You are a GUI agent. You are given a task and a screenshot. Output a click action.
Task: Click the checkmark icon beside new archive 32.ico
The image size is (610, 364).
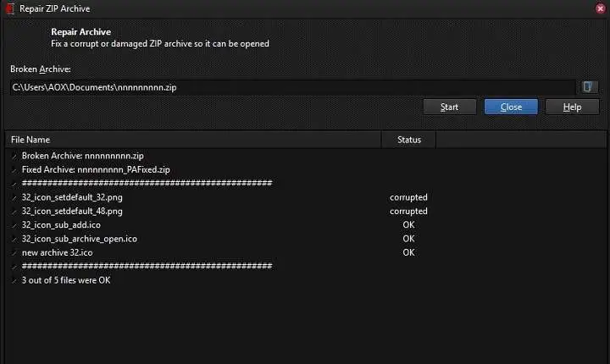14,253
